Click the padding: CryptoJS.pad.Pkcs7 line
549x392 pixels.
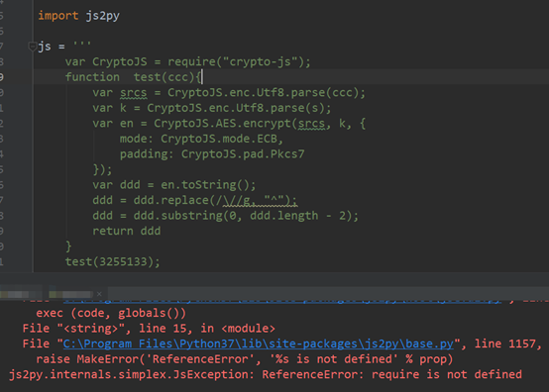tap(212, 154)
